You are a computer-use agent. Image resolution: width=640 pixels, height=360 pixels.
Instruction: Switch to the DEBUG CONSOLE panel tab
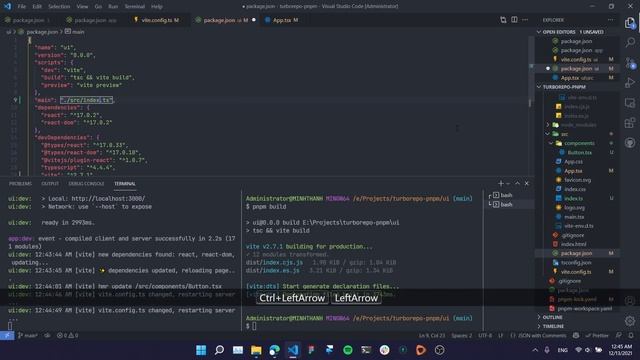[x=86, y=184]
